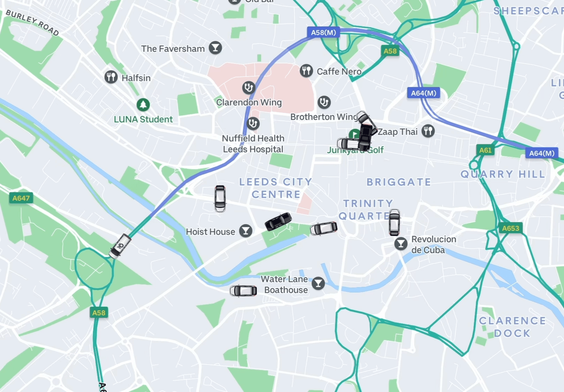Tap the Zaap Thai restaurant icon
The image size is (564, 392).
(x=428, y=131)
